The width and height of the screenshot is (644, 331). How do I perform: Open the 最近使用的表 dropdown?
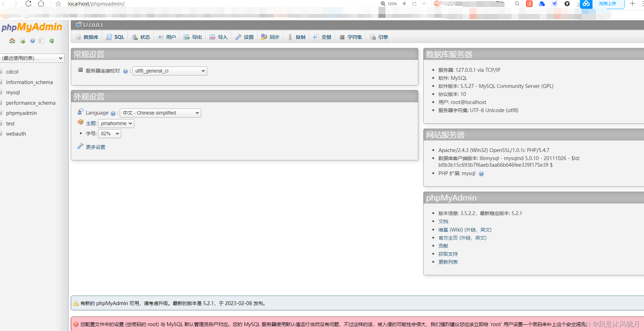[32, 58]
